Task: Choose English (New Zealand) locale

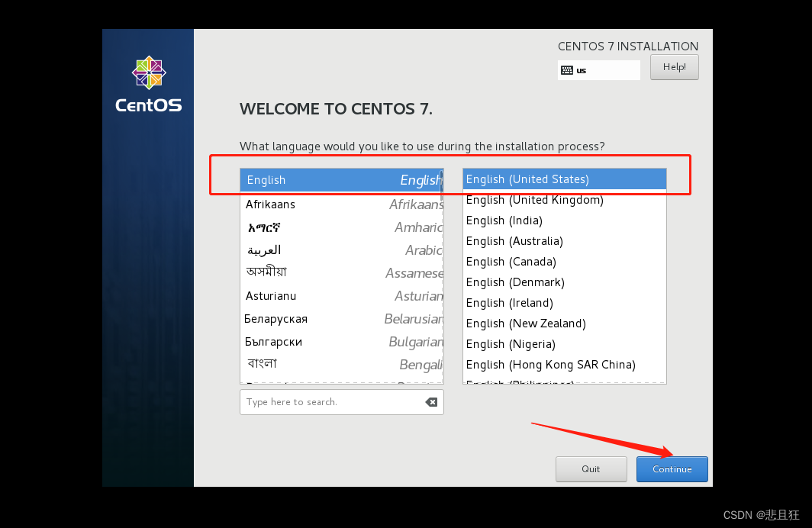Action: tap(565, 324)
